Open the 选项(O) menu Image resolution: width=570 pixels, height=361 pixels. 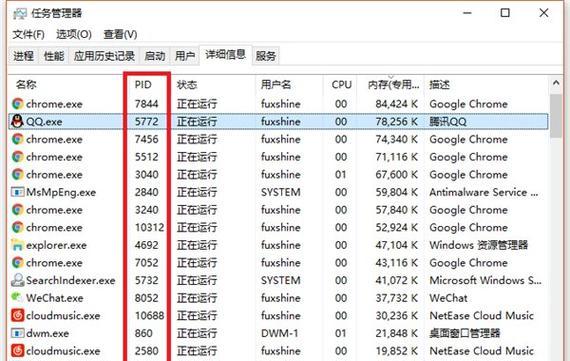point(74,35)
